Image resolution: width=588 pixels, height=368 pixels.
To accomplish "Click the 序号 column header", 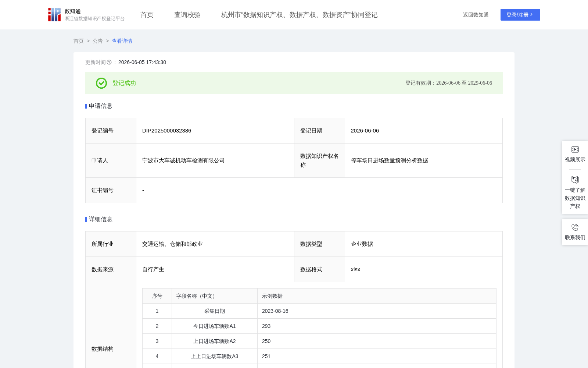I will point(157,296).
